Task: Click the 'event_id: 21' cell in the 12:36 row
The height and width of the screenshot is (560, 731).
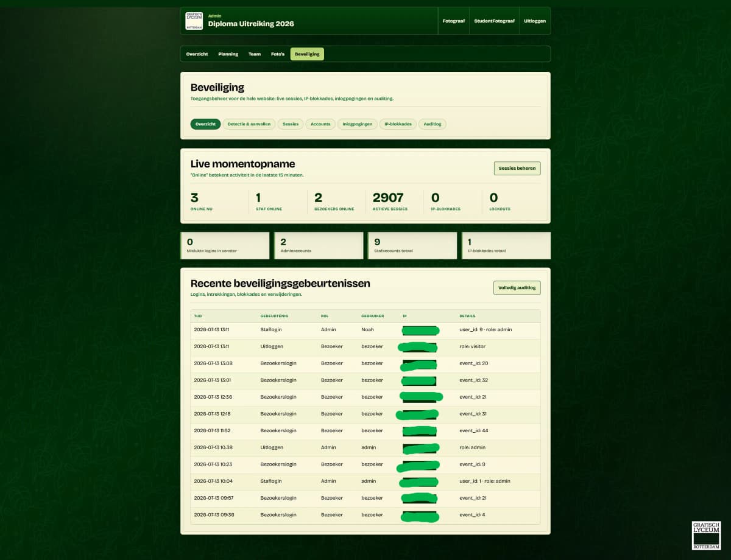Action: coord(473,397)
